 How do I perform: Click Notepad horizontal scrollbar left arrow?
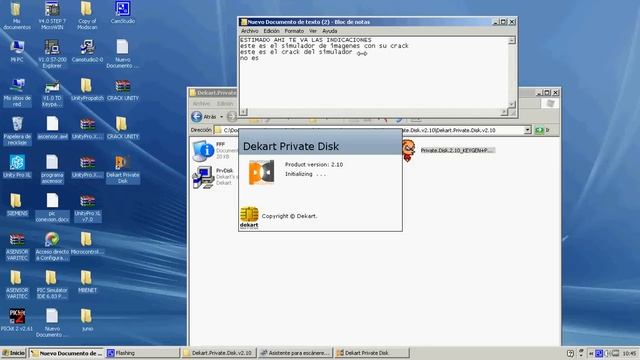(244, 112)
